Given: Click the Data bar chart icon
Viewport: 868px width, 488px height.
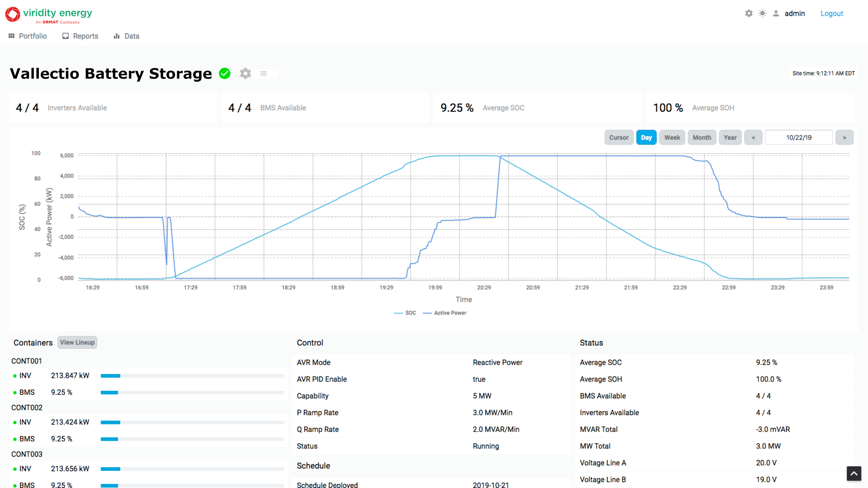Looking at the screenshot, I should point(117,36).
